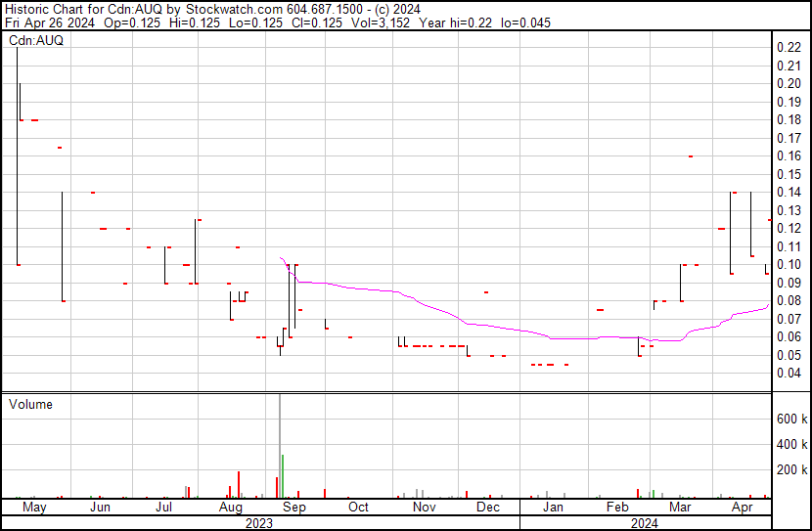Click the Jun month label

point(100,508)
